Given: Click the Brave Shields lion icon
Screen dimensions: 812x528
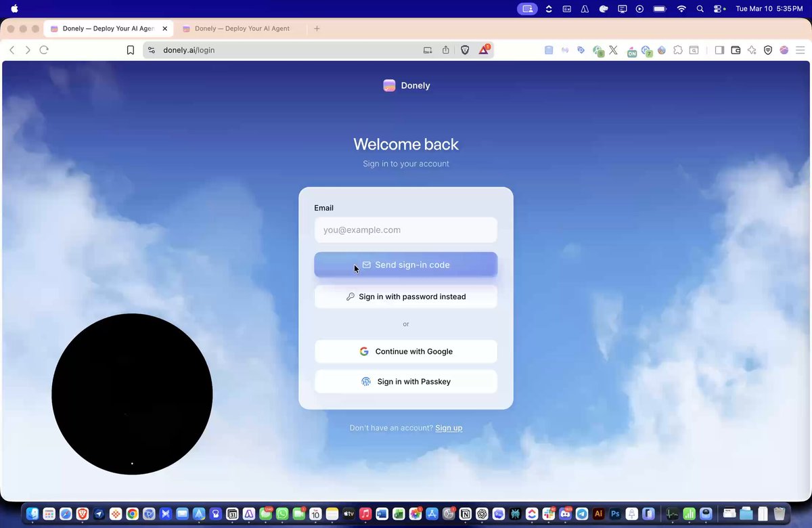Looking at the screenshot, I should point(465,50).
